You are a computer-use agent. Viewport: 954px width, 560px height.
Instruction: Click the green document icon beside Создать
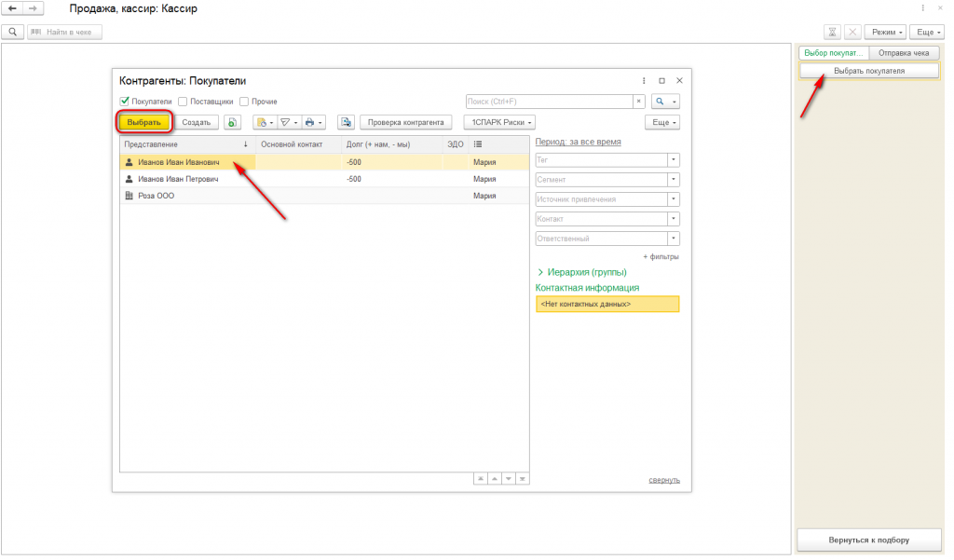click(x=232, y=122)
